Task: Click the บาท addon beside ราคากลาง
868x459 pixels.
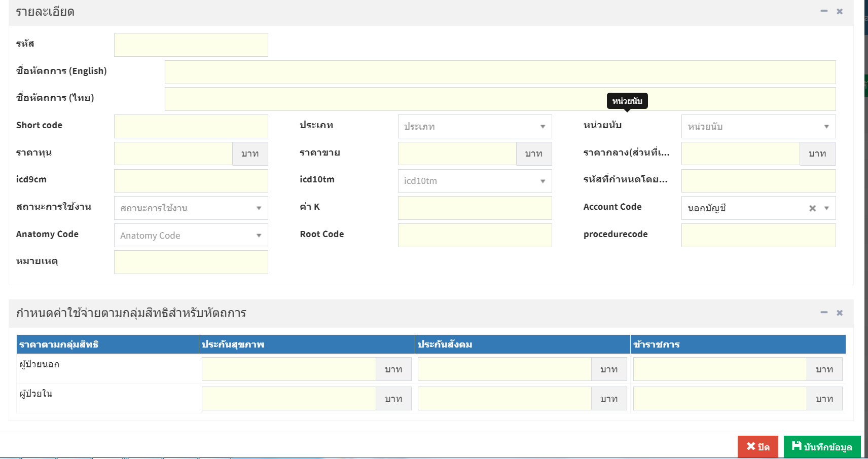Action: (x=817, y=154)
